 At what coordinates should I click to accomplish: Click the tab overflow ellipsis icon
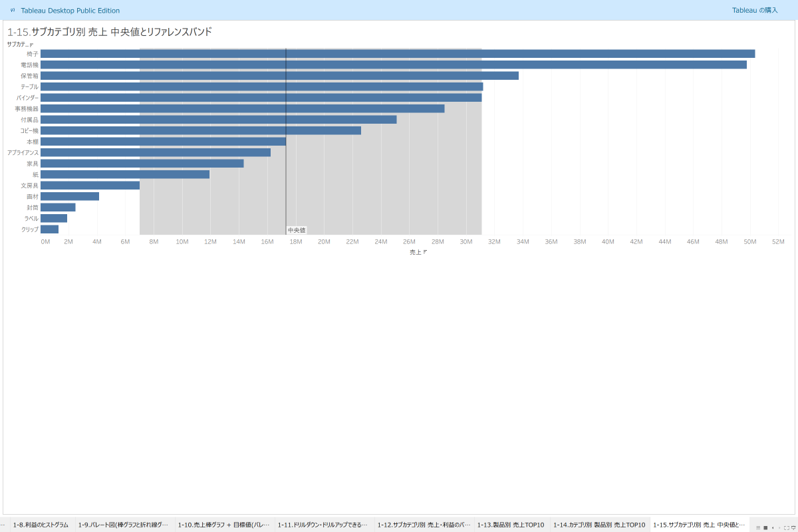pyautogui.click(x=3, y=525)
